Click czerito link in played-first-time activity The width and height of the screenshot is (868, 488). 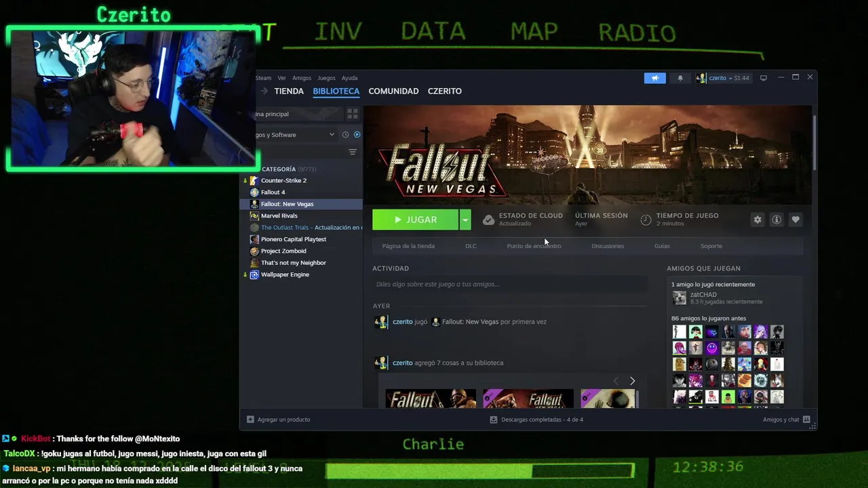point(402,322)
